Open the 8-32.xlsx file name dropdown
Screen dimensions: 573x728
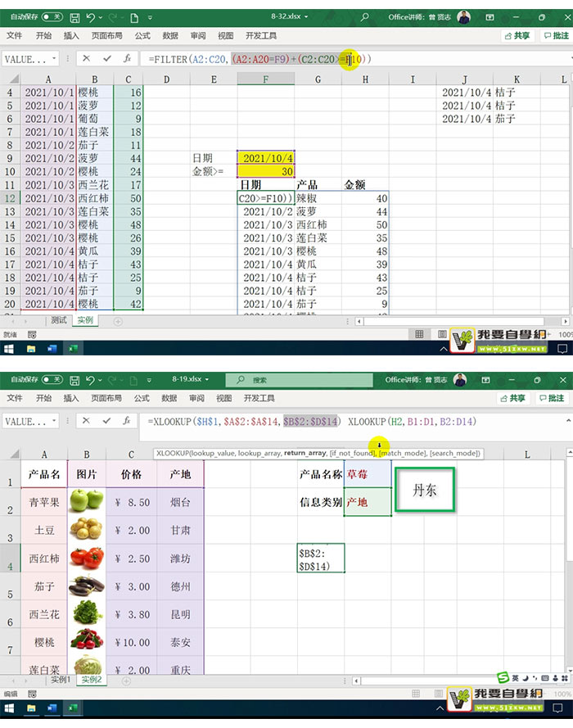pyautogui.click(x=306, y=16)
